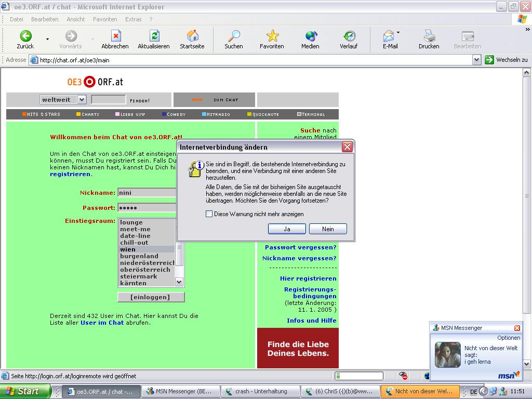Viewport: 532px width, 399px height.
Task: Decline with the Nein button
Action: [328, 229]
